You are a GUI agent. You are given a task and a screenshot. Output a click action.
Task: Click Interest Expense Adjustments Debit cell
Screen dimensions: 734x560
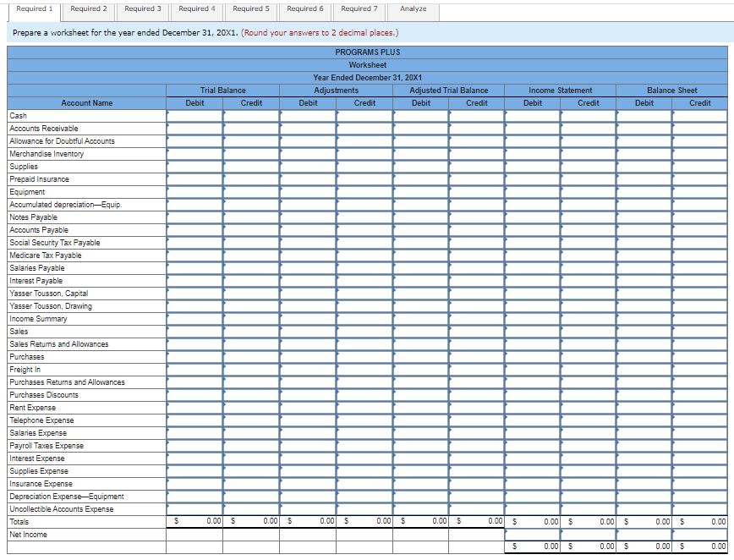click(x=308, y=458)
